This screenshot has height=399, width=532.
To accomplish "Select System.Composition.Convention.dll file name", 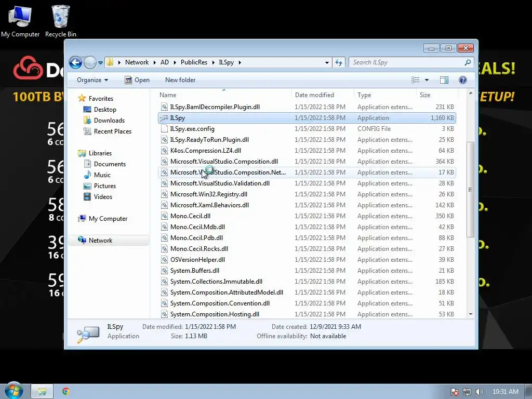I will (x=220, y=303).
